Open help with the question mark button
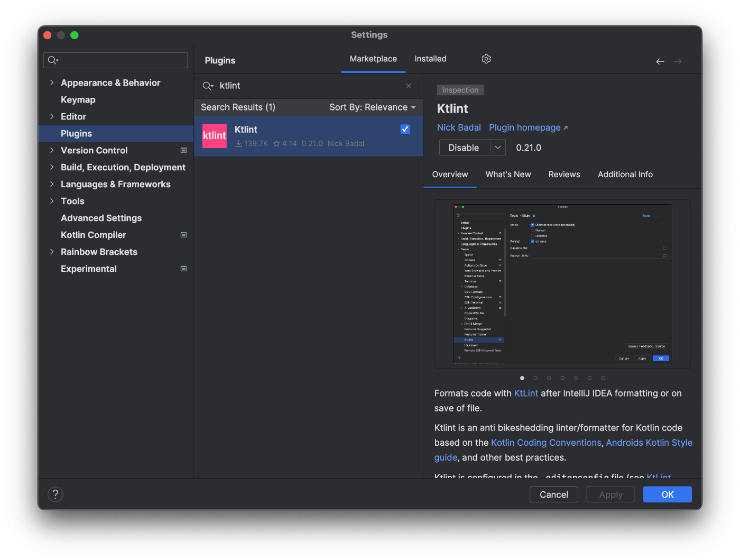 point(55,494)
